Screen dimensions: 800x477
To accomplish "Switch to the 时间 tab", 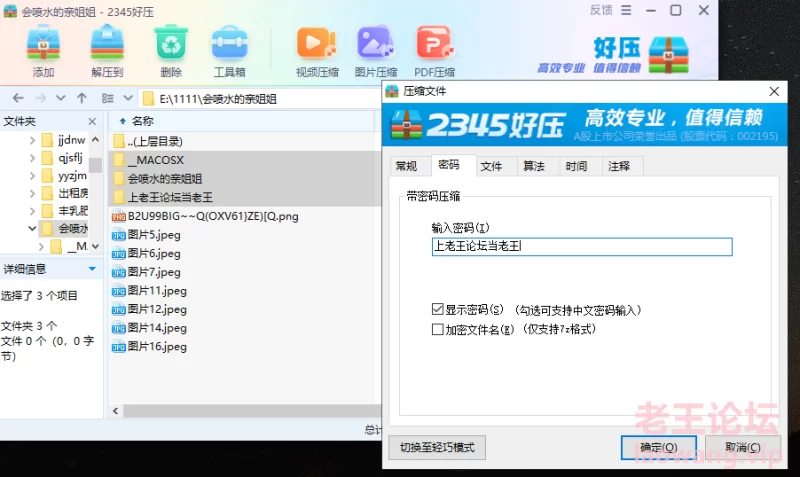I will (x=576, y=166).
